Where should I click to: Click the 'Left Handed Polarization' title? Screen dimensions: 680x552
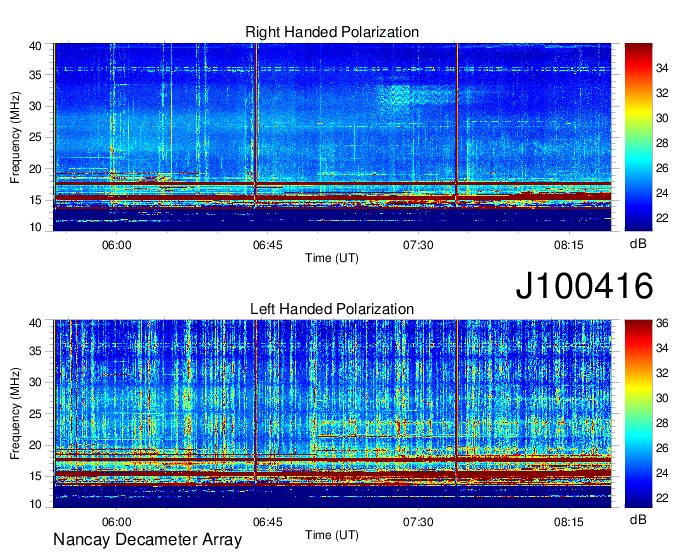click(x=332, y=309)
